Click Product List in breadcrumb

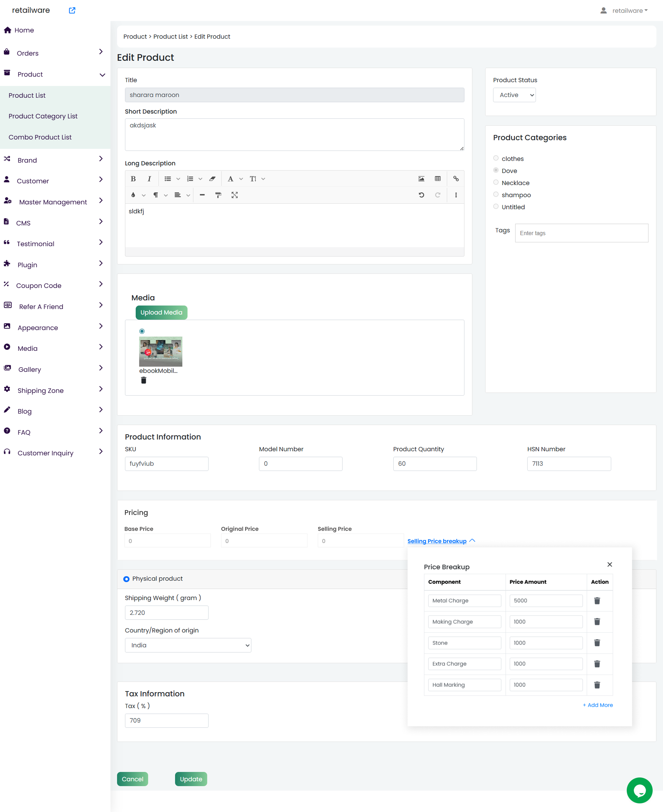click(170, 37)
